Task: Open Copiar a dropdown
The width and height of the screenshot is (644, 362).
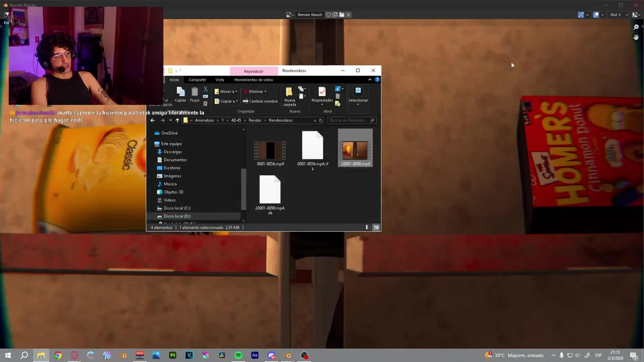Action: tap(226, 101)
